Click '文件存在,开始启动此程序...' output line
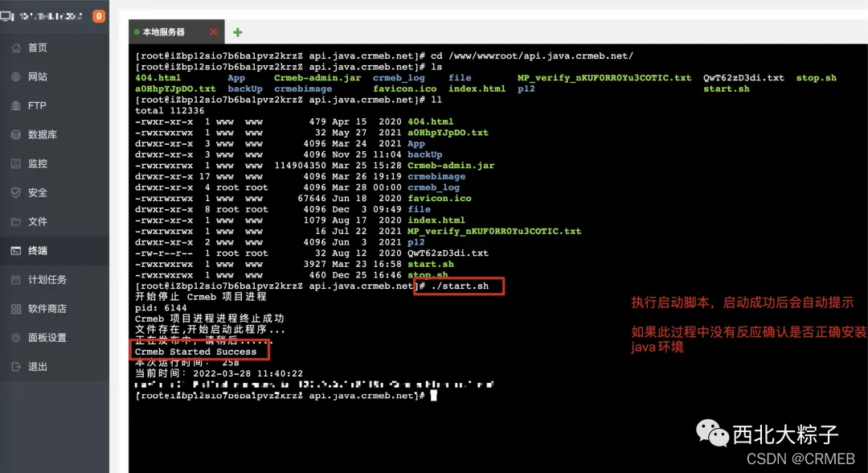This screenshot has width=868, height=473. click(x=210, y=330)
